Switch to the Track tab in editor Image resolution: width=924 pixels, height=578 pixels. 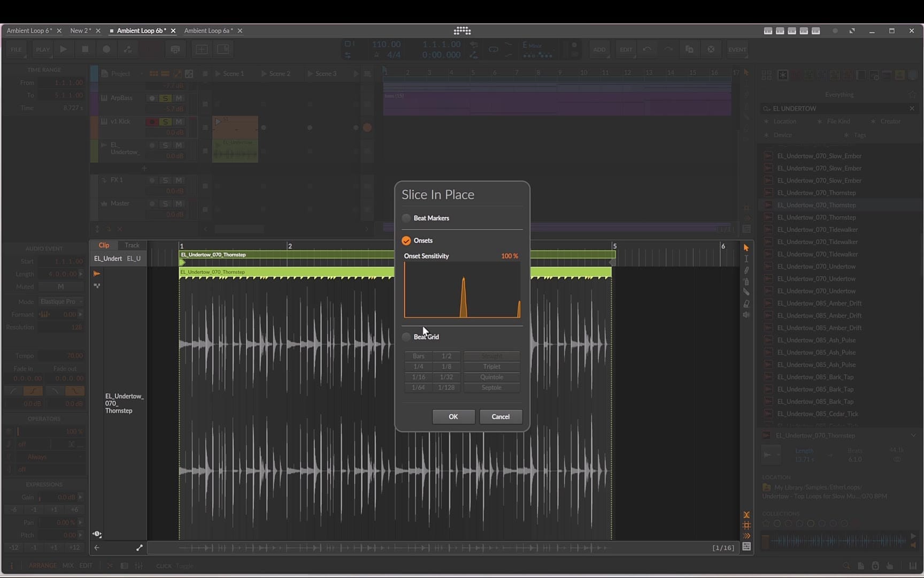click(132, 245)
